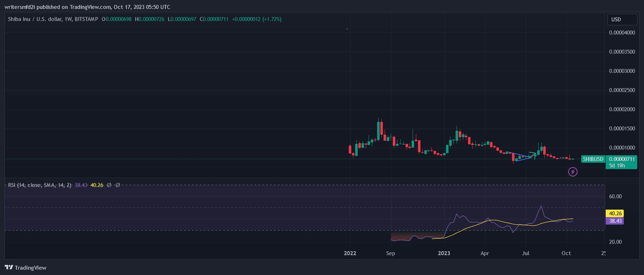Click the yellow 40.26 RSI SMA value label

[x=615, y=214]
